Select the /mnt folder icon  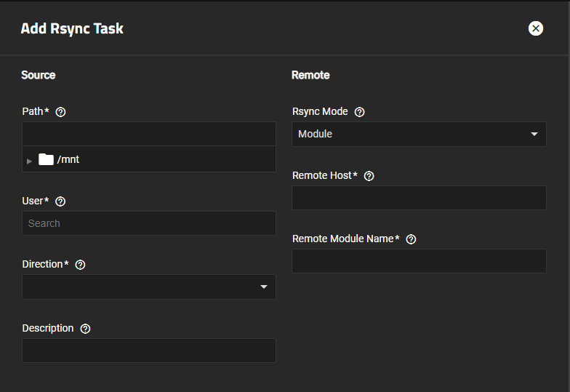tap(47, 159)
